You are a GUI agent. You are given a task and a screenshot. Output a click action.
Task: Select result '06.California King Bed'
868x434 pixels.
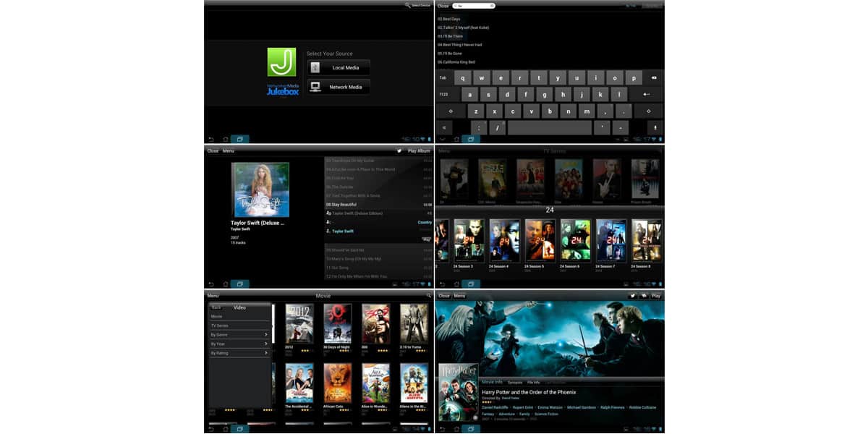(x=456, y=62)
